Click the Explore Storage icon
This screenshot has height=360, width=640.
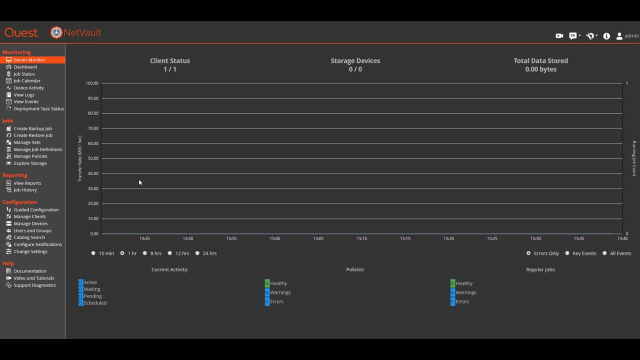point(9,163)
